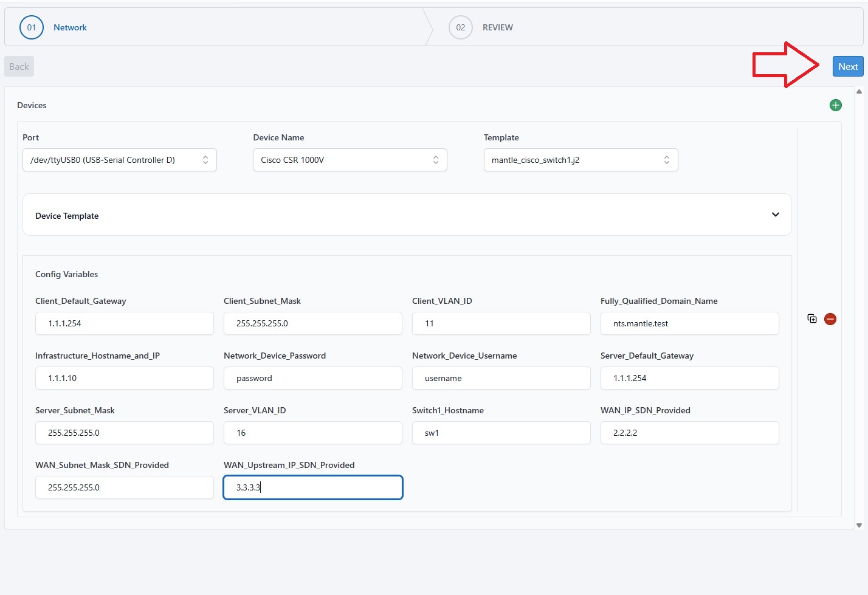Click the scrollbar up arrow

(x=859, y=92)
